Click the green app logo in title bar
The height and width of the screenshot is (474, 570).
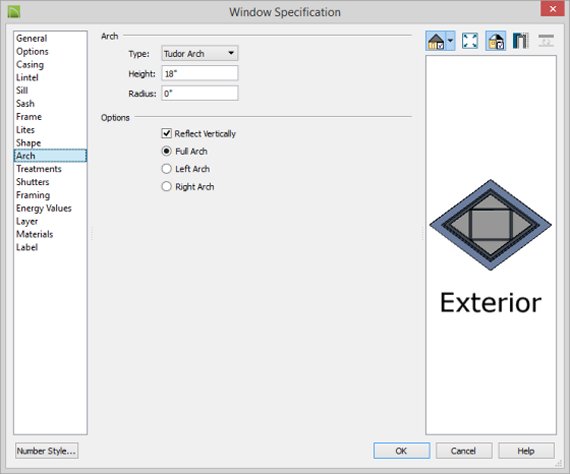(x=14, y=12)
